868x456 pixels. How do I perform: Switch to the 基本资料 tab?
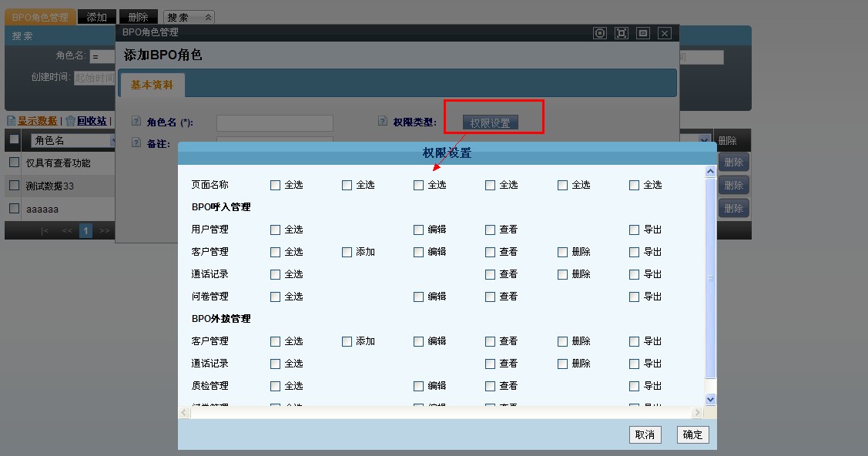152,85
